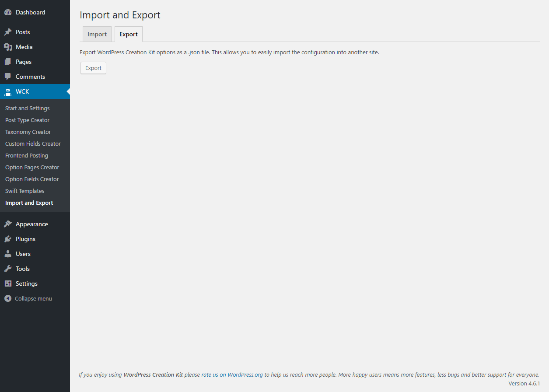Open the Appearance menu label
This screenshot has height=392, width=549.
point(32,224)
